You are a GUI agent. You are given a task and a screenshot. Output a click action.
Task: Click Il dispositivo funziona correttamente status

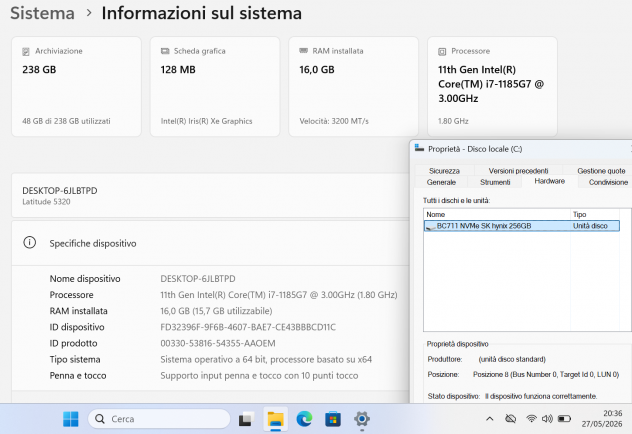[541, 396]
